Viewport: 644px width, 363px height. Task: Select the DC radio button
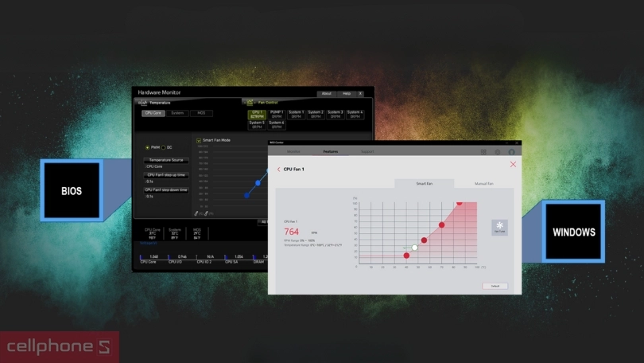click(x=164, y=147)
